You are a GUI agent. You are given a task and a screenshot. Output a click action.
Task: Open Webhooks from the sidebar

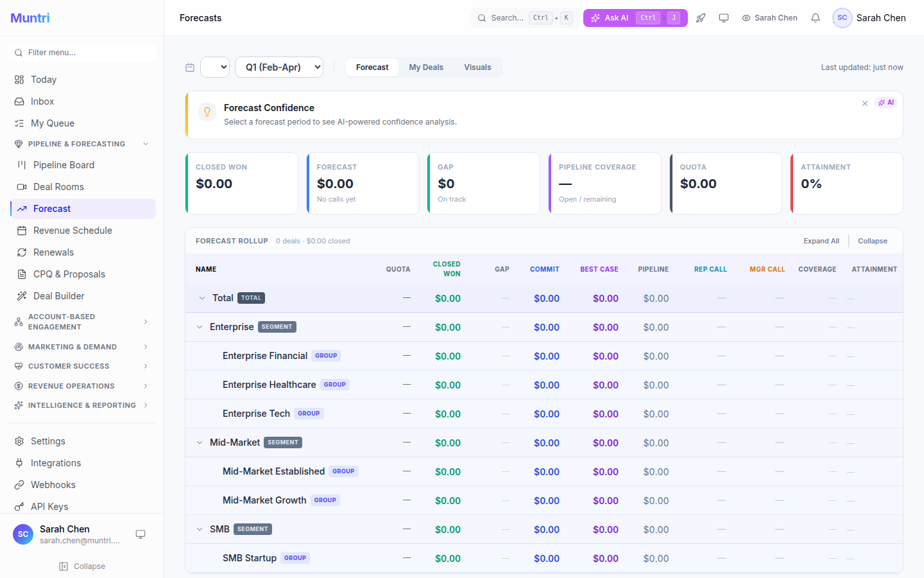click(53, 484)
